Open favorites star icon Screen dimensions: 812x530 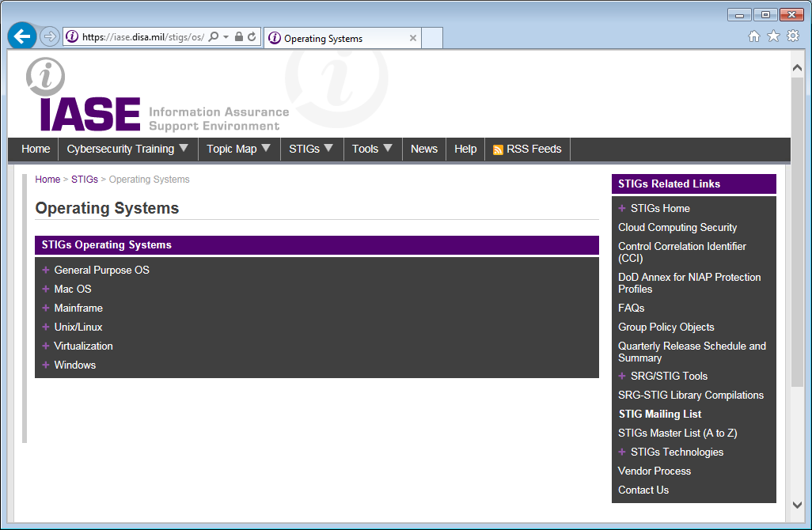click(x=773, y=36)
